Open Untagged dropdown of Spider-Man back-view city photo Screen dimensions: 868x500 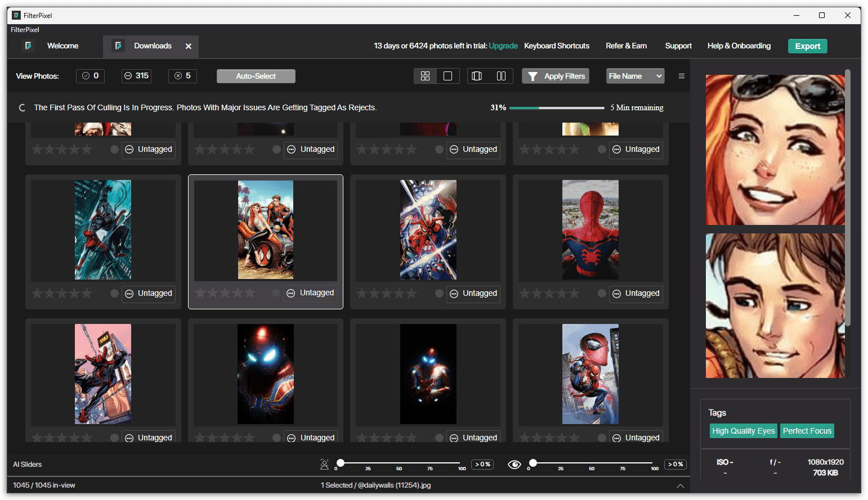click(636, 294)
